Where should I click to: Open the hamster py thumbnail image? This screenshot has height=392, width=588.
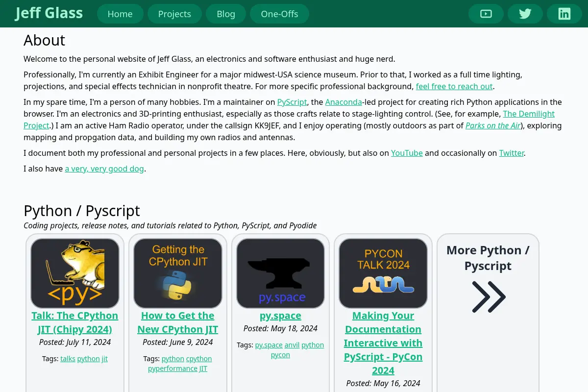75,273
